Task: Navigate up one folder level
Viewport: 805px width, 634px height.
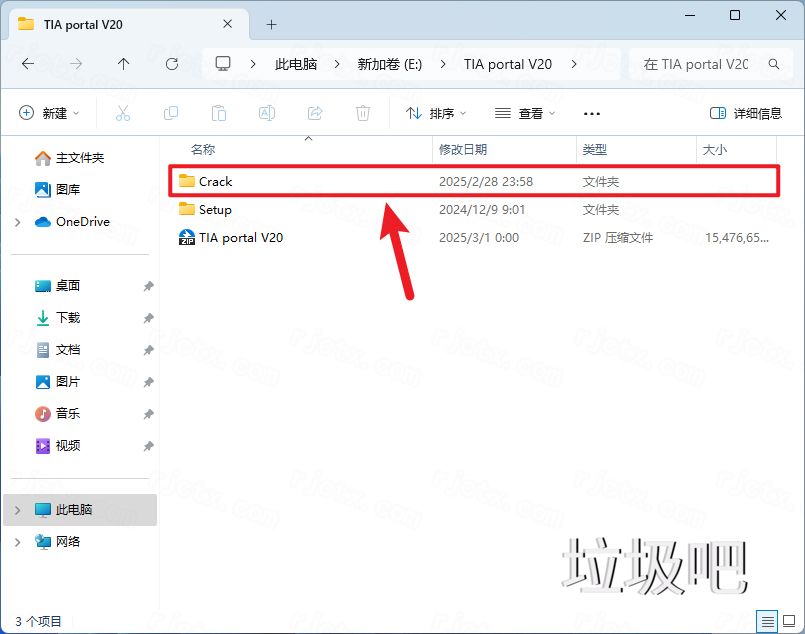Action: point(122,63)
